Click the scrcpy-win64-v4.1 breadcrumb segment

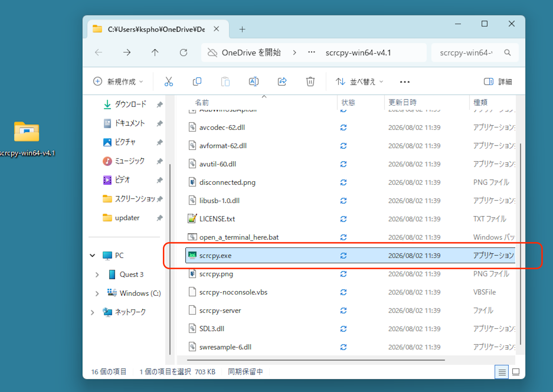358,53
